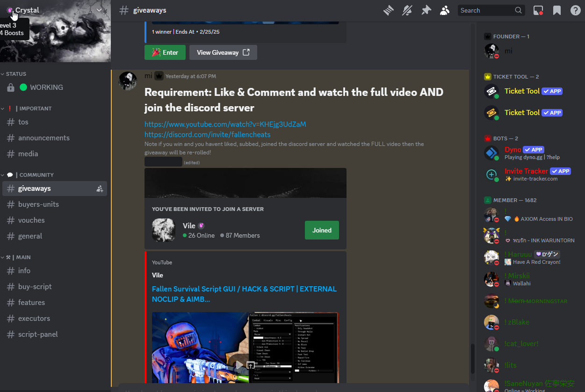Toggle the member list icon
This screenshot has height=392, width=585.
445,10
